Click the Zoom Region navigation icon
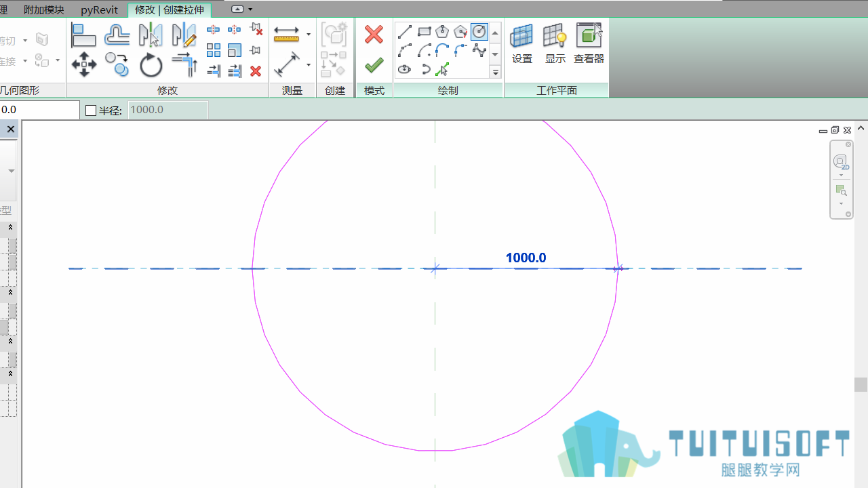Image resolution: width=868 pixels, height=488 pixels. pos(841,190)
